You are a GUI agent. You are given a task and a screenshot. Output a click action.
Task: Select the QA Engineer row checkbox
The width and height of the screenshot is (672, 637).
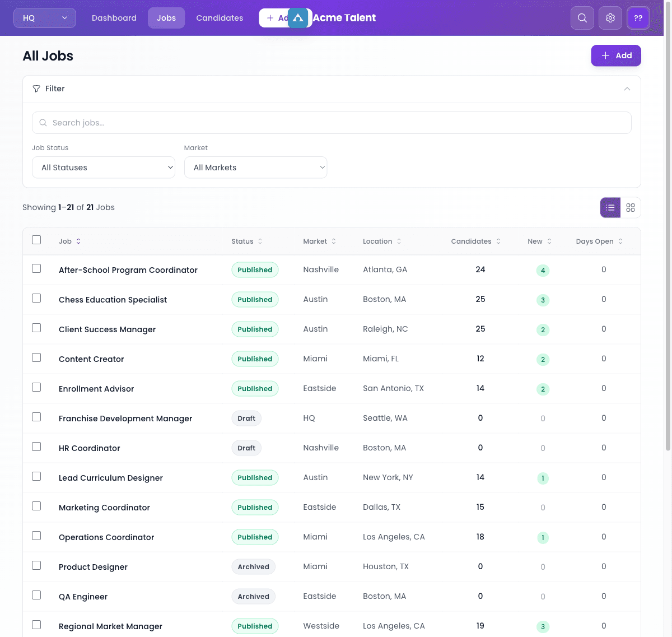(x=36, y=595)
